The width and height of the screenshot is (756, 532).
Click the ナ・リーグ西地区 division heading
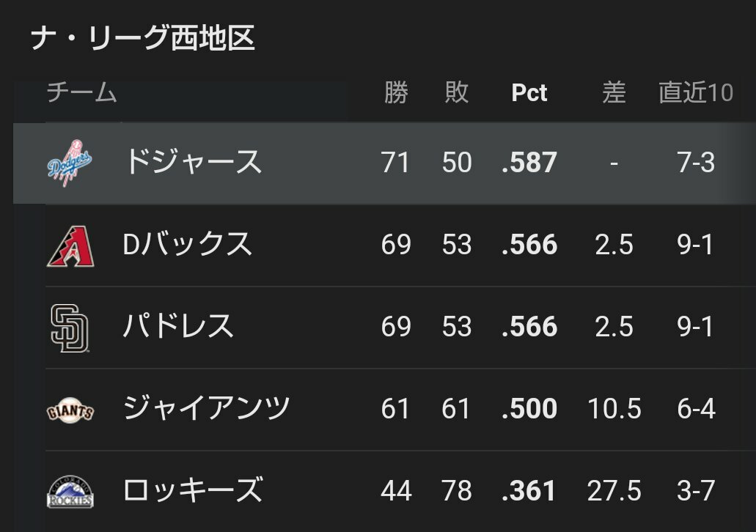coord(143,39)
